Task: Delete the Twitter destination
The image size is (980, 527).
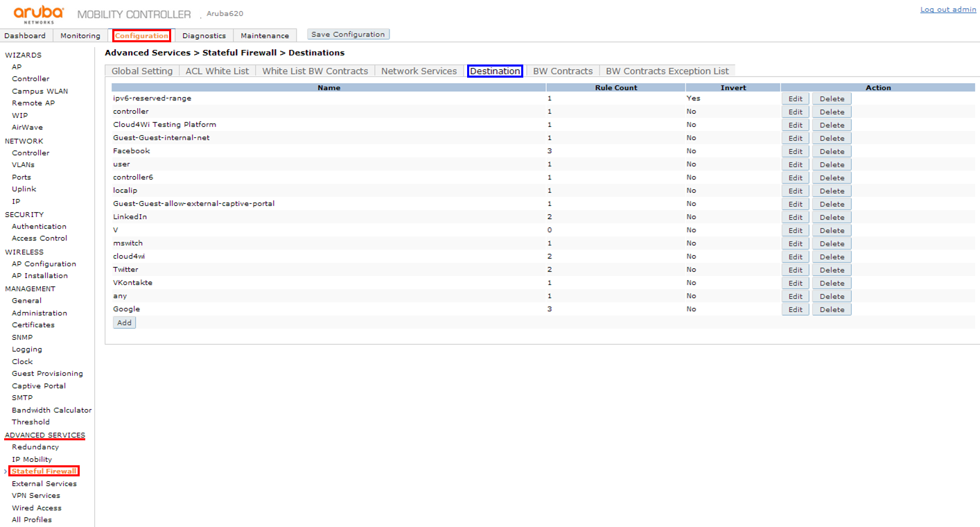Action: [x=831, y=270]
